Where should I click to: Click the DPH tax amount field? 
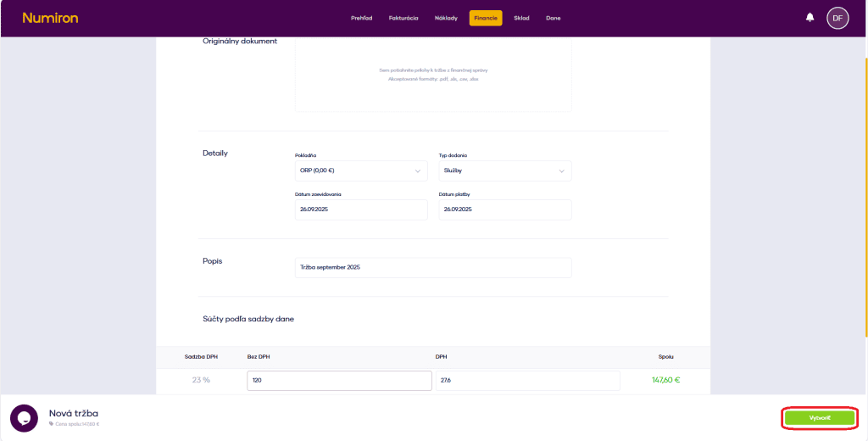527,380
